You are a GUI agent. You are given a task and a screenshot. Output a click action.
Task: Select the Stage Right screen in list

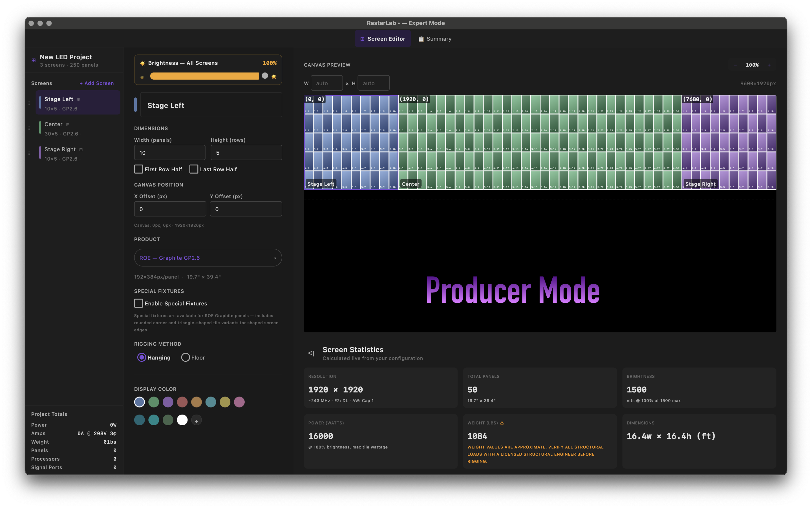(x=78, y=153)
